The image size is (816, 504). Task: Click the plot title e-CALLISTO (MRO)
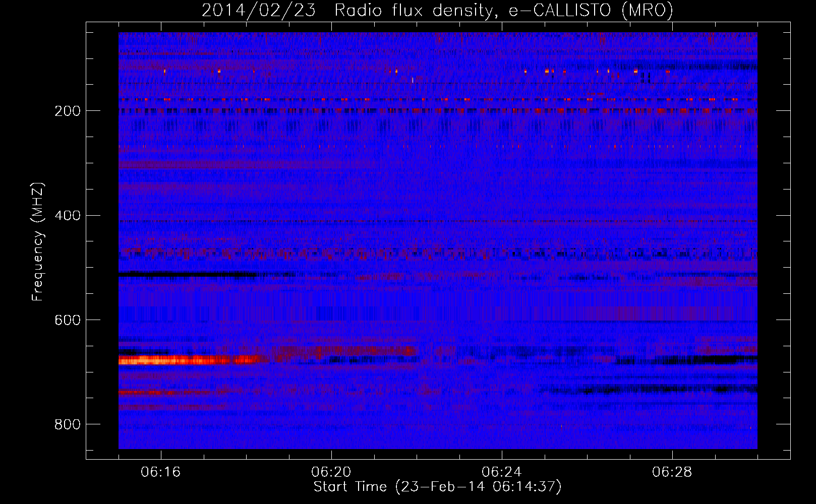coord(591,11)
